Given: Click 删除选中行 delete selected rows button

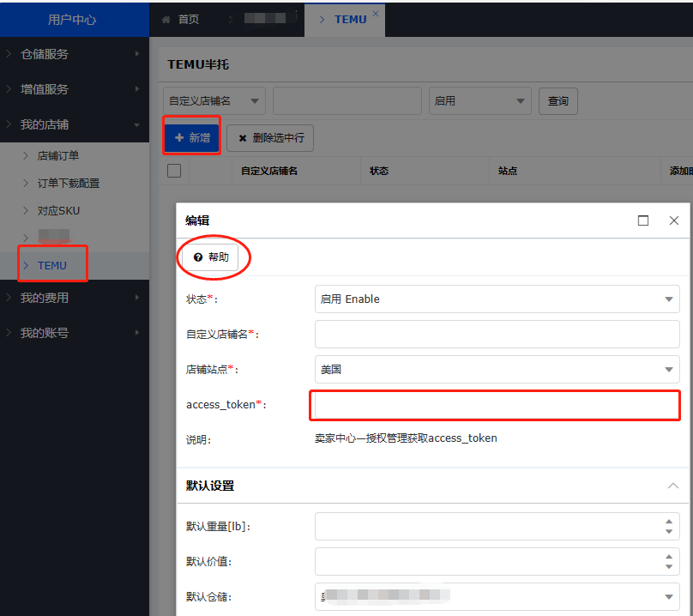Looking at the screenshot, I should 270,137.
